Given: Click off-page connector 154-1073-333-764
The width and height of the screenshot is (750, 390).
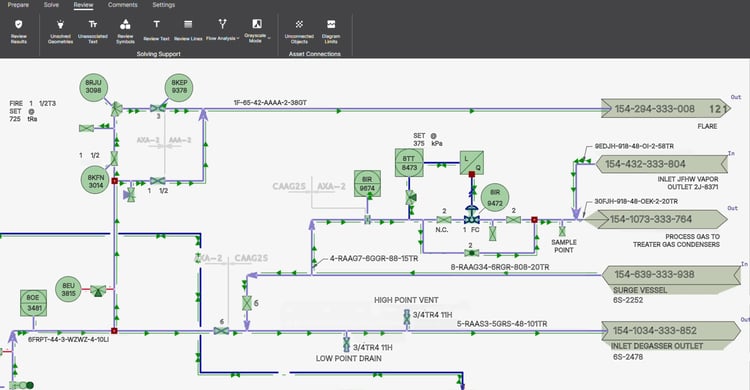Looking at the screenshot, I should coord(656,219).
